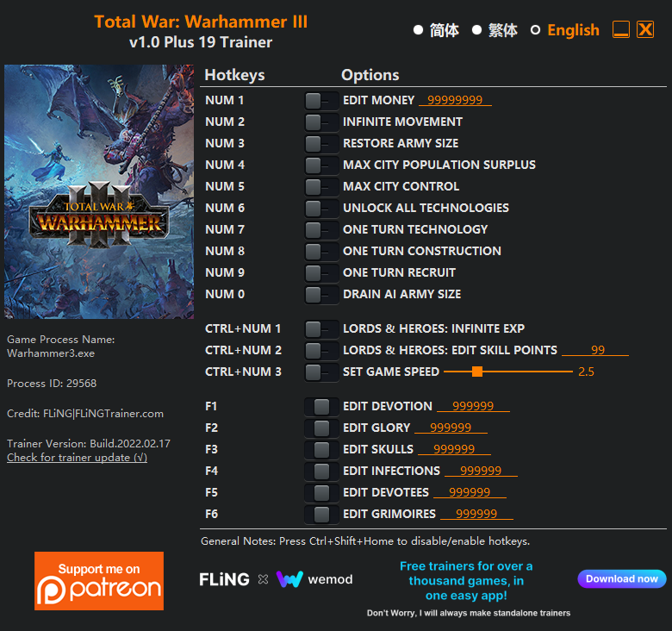
Task: Turn on Restore Army Size
Action: click(321, 144)
